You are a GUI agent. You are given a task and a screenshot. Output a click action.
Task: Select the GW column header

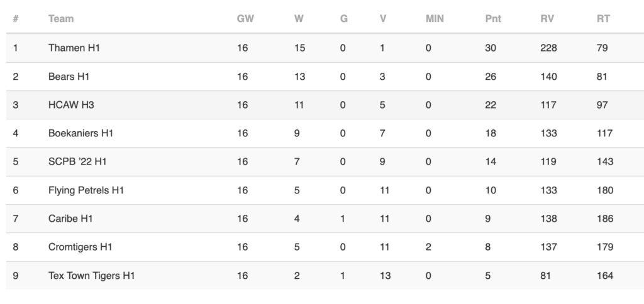pyautogui.click(x=245, y=19)
